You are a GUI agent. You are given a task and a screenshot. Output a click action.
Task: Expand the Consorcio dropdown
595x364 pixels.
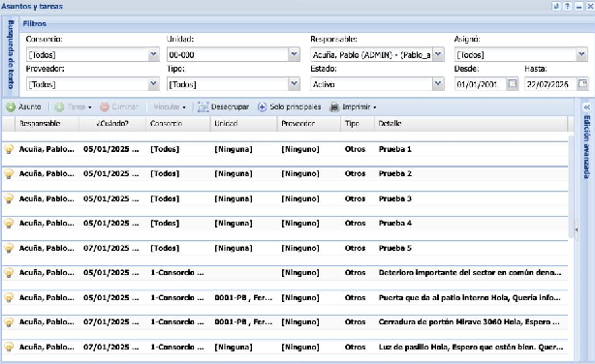tap(153, 54)
